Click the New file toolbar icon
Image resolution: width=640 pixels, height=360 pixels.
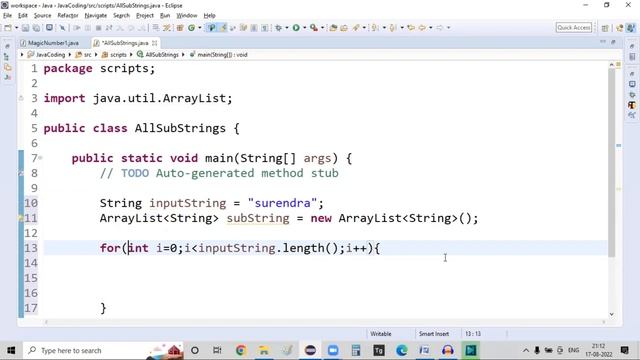click(8, 28)
